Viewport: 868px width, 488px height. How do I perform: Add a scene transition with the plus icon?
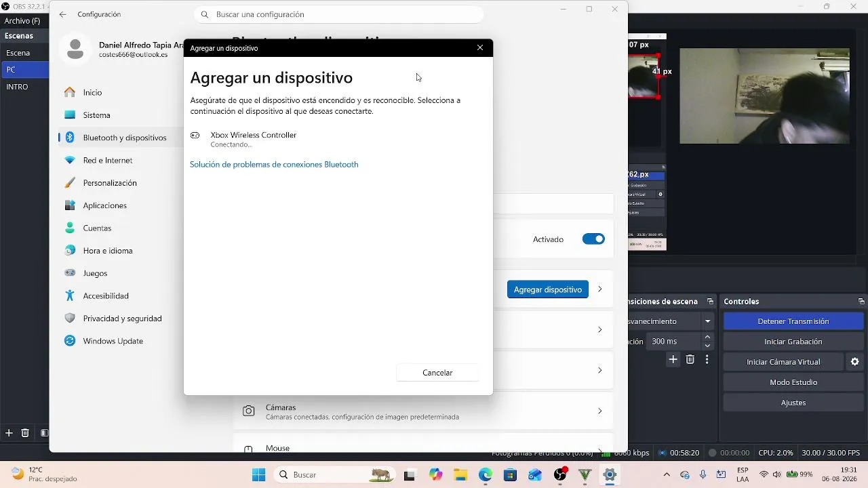click(673, 360)
